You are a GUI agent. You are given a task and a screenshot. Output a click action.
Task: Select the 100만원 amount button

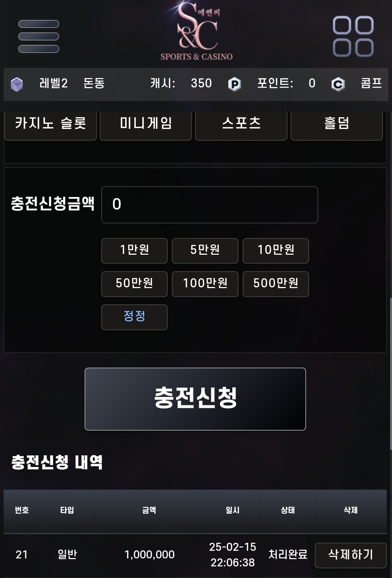pos(205,284)
